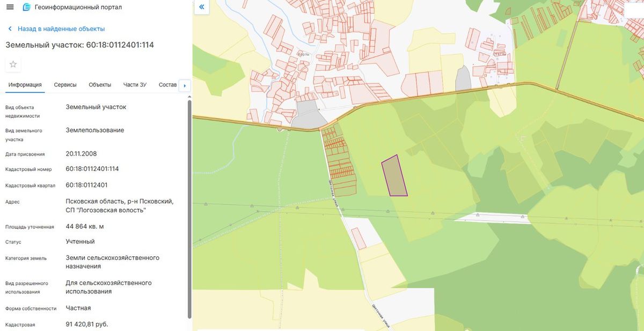Open the Части ЗУ tab

(135, 85)
